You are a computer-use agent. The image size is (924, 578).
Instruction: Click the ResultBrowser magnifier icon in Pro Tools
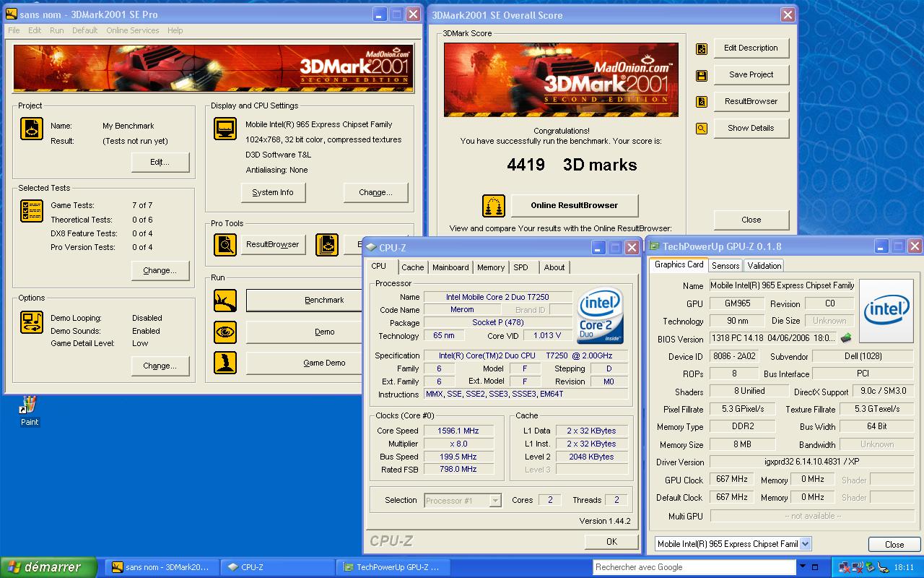coord(225,245)
